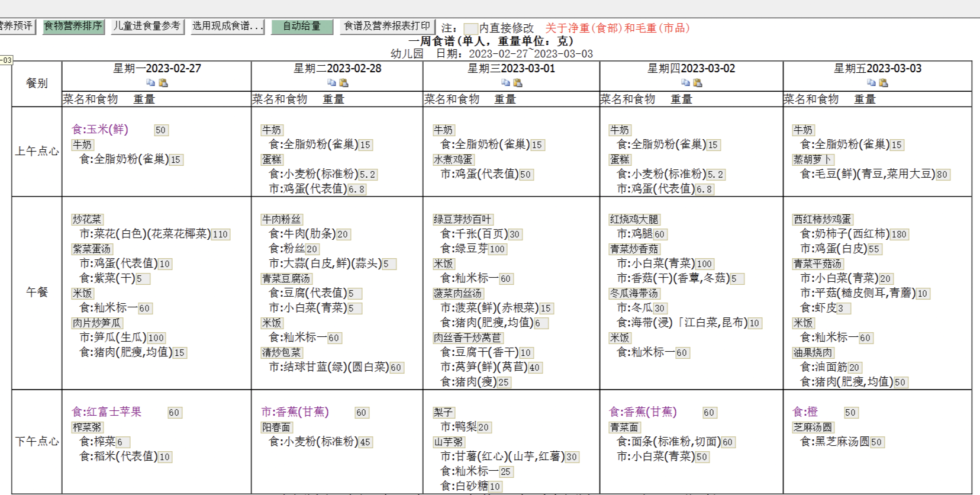Paste into 星期四2023-03-02 with its paste icon
Image resolution: width=980 pixels, height=495 pixels.
coord(698,83)
